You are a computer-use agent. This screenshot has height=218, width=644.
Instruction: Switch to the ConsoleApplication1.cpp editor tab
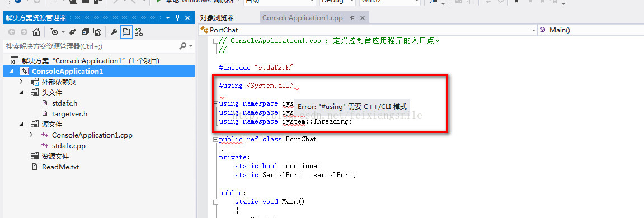click(x=302, y=18)
